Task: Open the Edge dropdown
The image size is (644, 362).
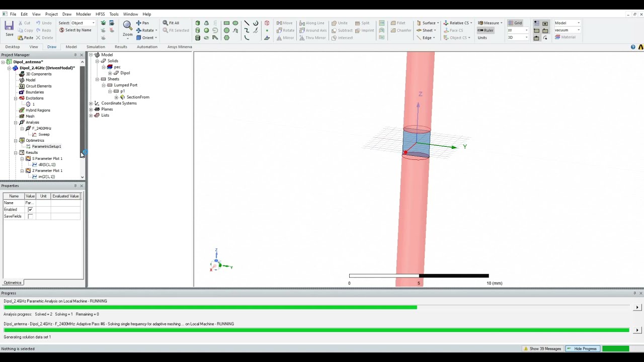Action: coord(426,38)
